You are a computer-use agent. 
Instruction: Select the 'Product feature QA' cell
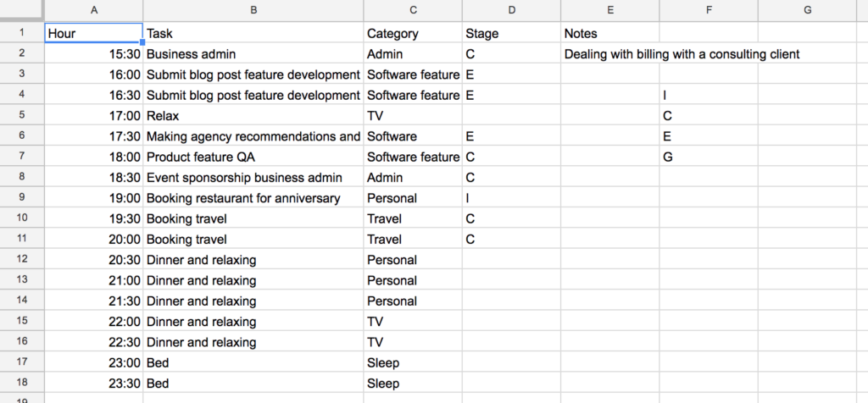(x=253, y=157)
